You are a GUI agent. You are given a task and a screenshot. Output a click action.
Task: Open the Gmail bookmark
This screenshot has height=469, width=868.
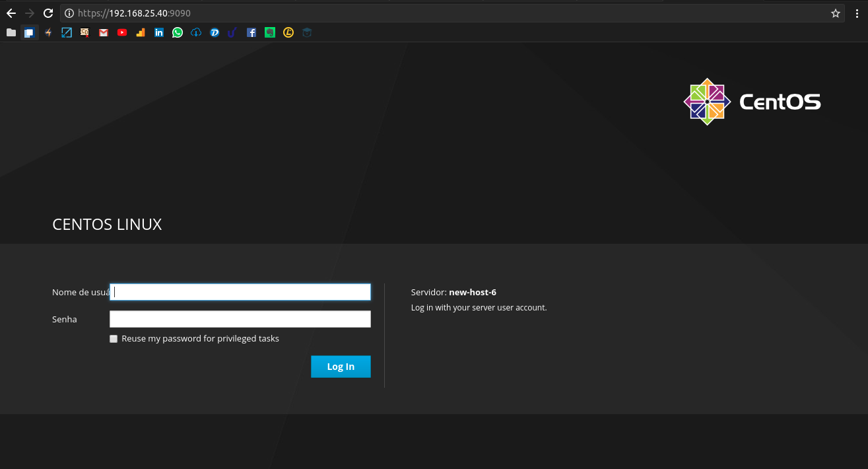[x=104, y=32]
